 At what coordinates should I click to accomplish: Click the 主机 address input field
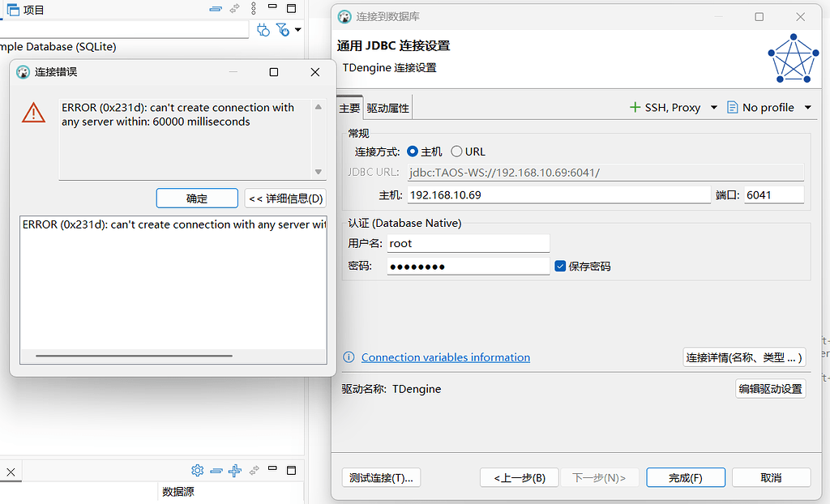pyautogui.click(x=559, y=194)
